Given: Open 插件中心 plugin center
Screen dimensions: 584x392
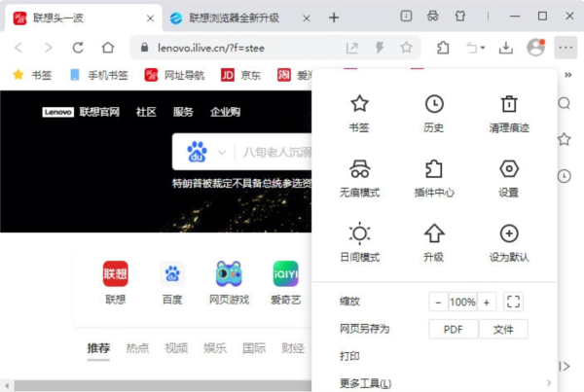Looking at the screenshot, I should click(x=434, y=178).
